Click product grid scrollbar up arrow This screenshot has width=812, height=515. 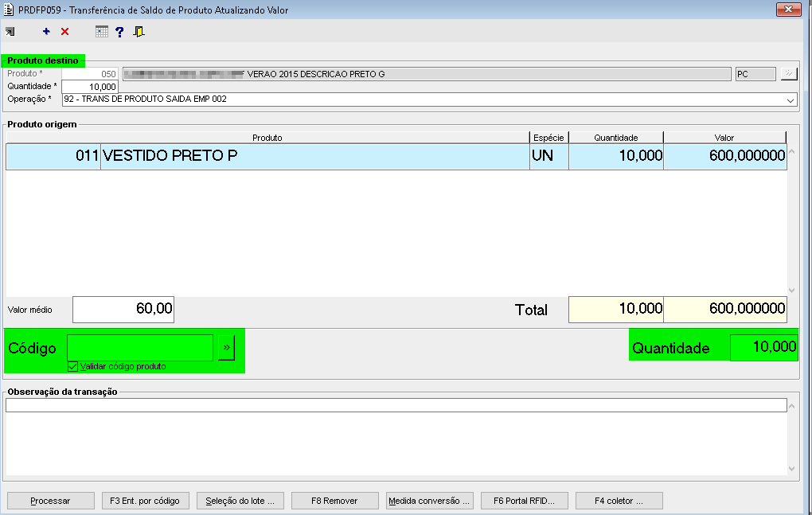coord(792,152)
